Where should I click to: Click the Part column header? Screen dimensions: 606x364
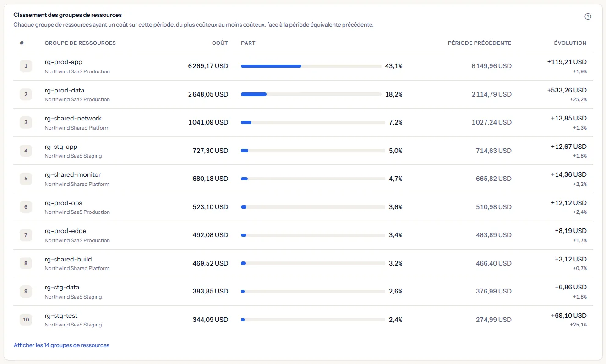click(x=248, y=43)
